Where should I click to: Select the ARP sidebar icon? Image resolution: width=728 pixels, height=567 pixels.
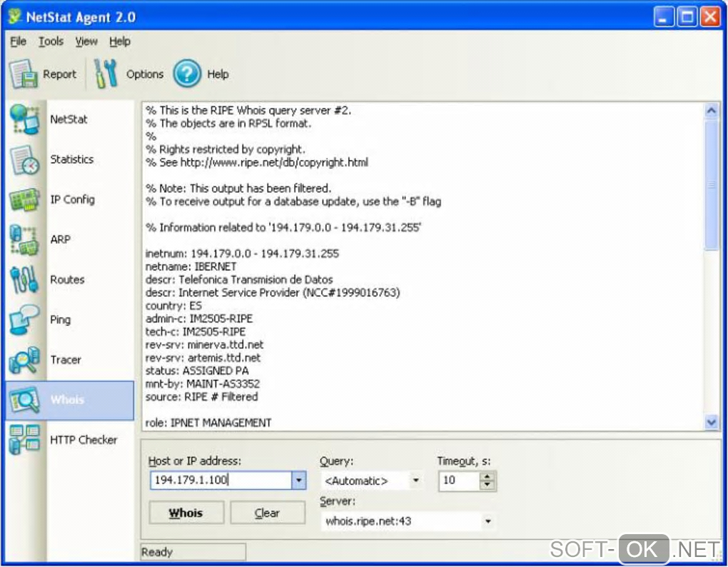coord(24,240)
